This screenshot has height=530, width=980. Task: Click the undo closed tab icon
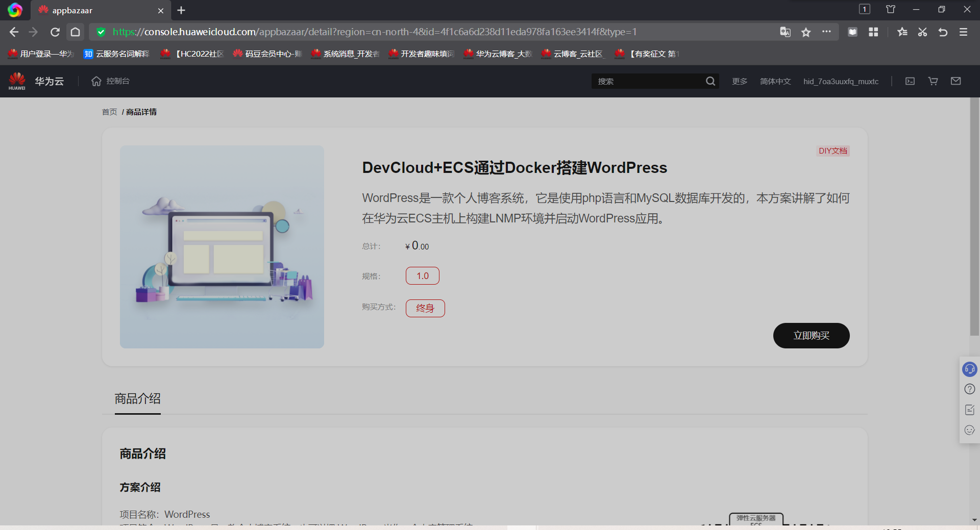[943, 32]
